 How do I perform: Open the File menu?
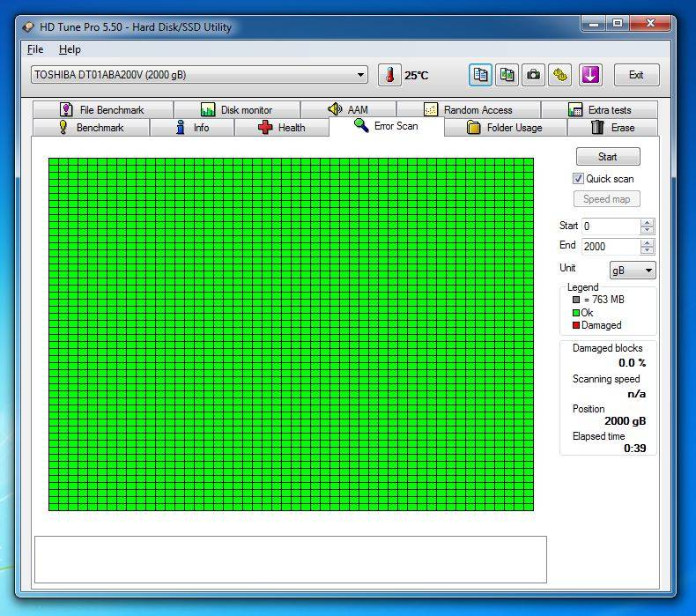pos(35,49)
